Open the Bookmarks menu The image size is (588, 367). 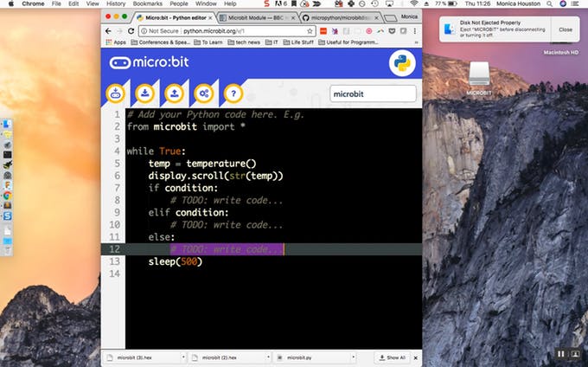coord(147,3)
